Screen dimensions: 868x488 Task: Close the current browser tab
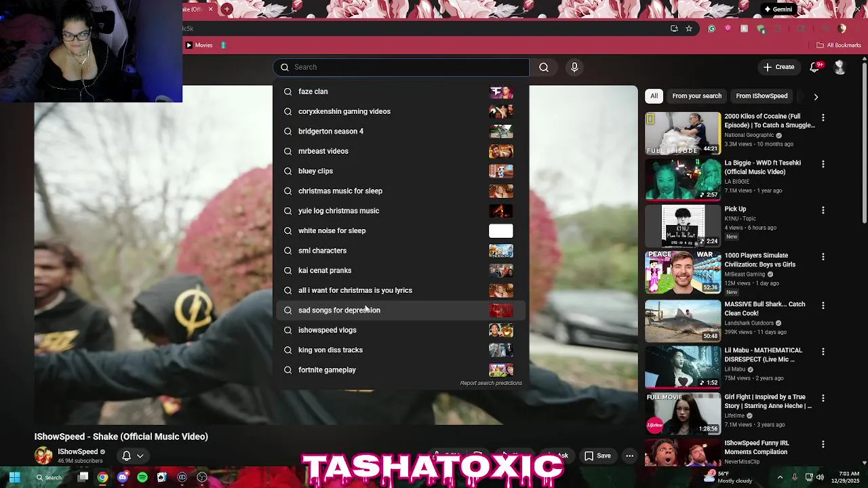pyautogui.click(x=210, y=9)
